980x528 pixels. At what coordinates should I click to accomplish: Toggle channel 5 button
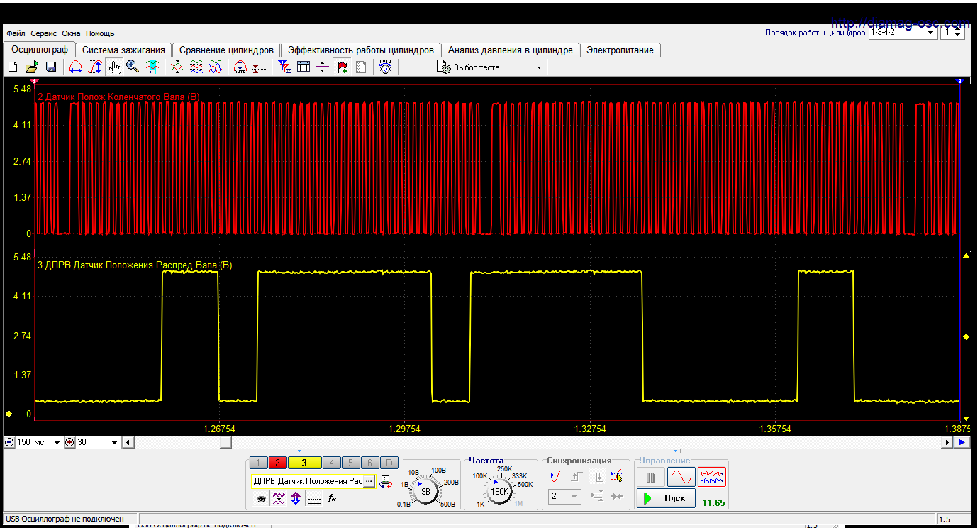(x=351, y=463)
